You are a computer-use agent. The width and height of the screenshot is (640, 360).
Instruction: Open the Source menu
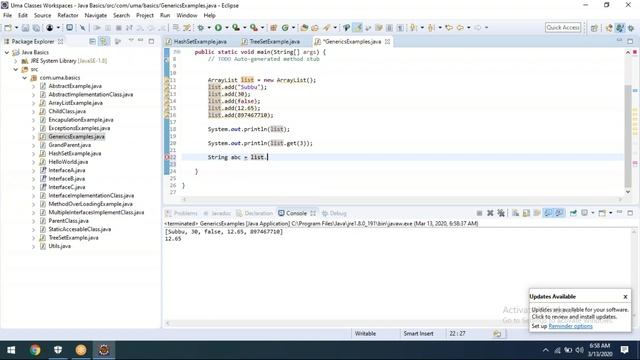pos(42,16)
